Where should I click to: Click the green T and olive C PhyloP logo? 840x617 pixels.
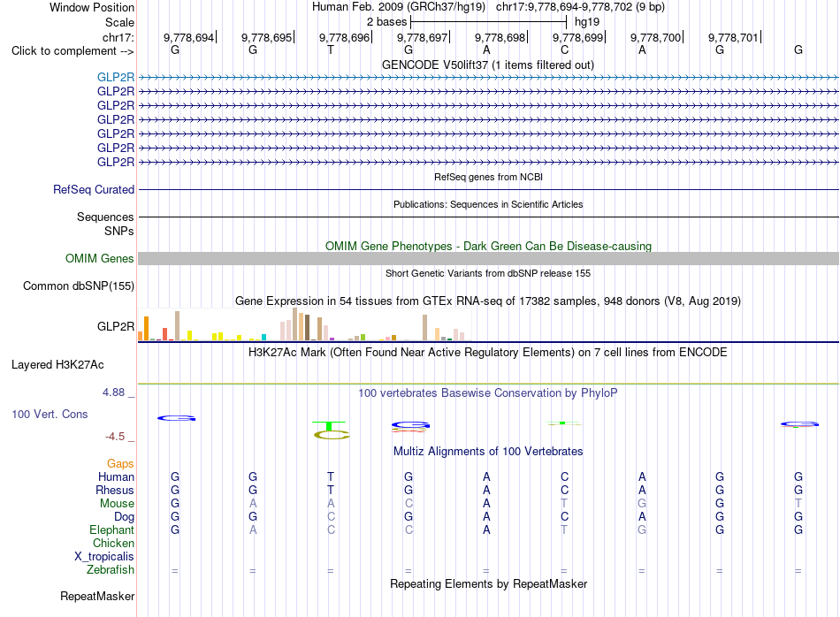(x=331, y=430)
